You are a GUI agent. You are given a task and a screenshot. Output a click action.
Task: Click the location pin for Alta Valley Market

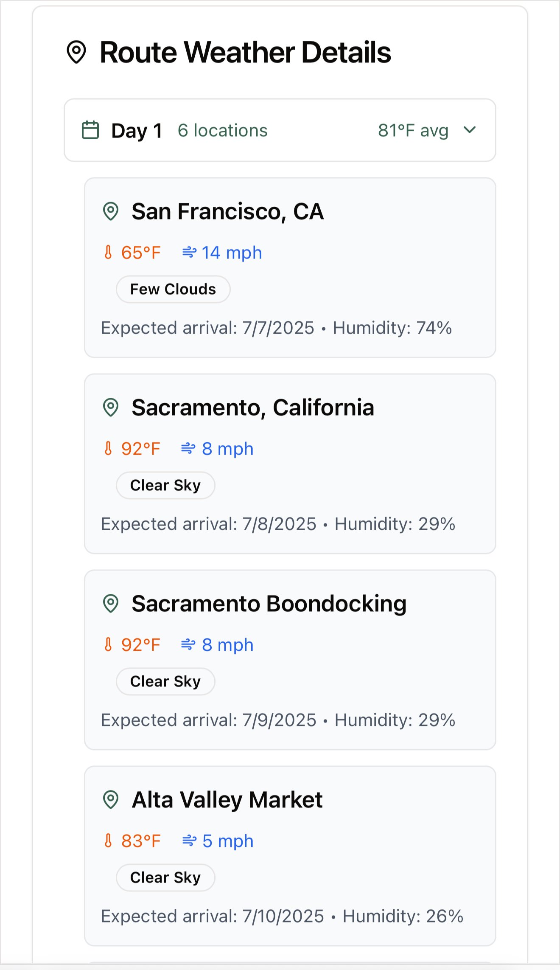tap(111, 799)
